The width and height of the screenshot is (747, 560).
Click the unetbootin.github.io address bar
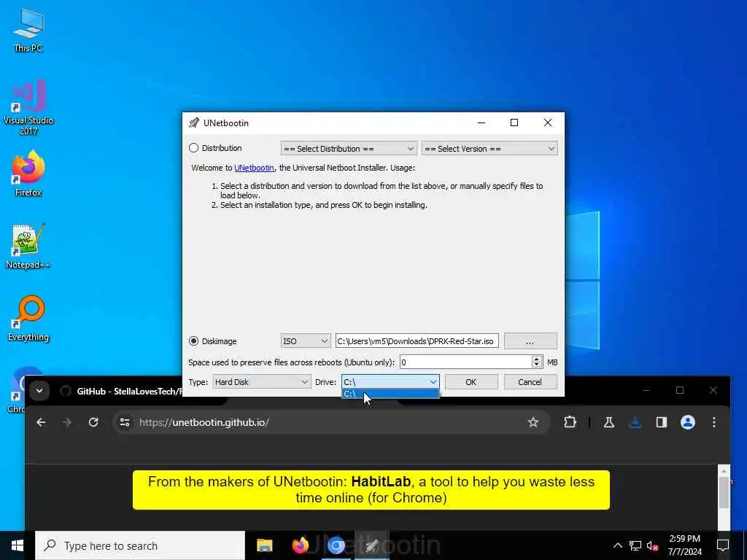pyautogui.click(x=331, y=422)
